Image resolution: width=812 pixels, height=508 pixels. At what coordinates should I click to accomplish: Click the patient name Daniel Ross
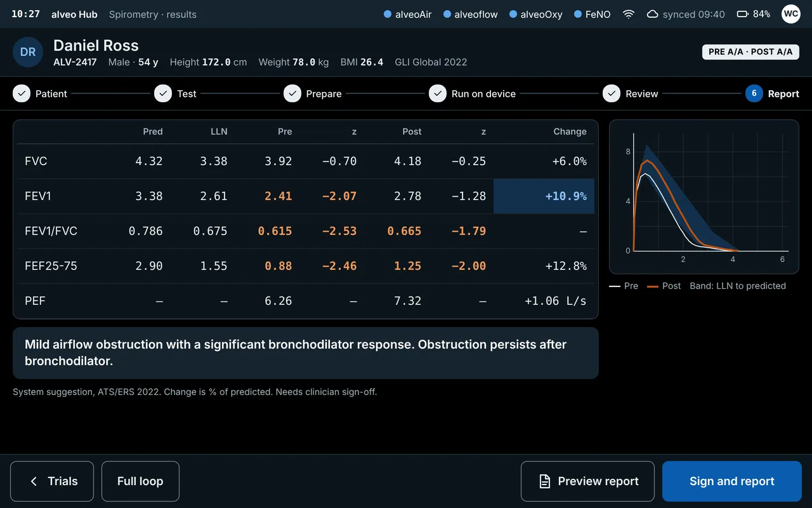click(96, 45)
